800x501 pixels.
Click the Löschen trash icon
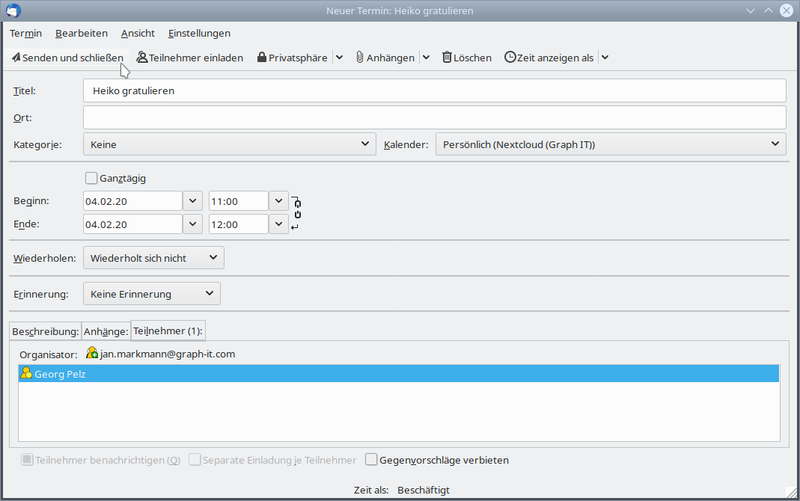point(447,58)
